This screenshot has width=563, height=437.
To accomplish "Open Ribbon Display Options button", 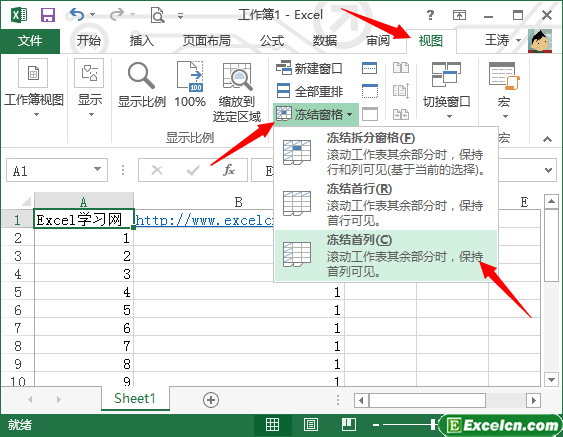I will point(459,15).
